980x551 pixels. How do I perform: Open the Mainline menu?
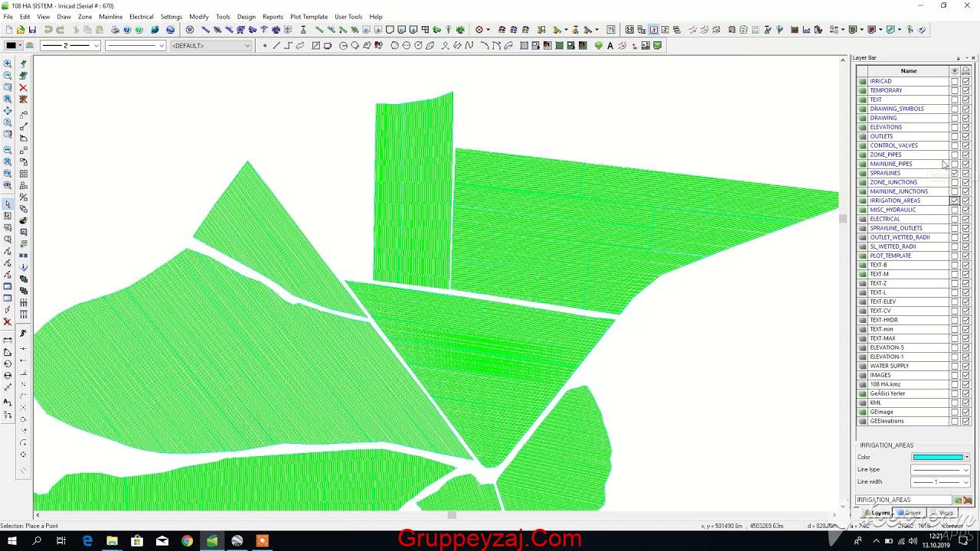(110, 16)
